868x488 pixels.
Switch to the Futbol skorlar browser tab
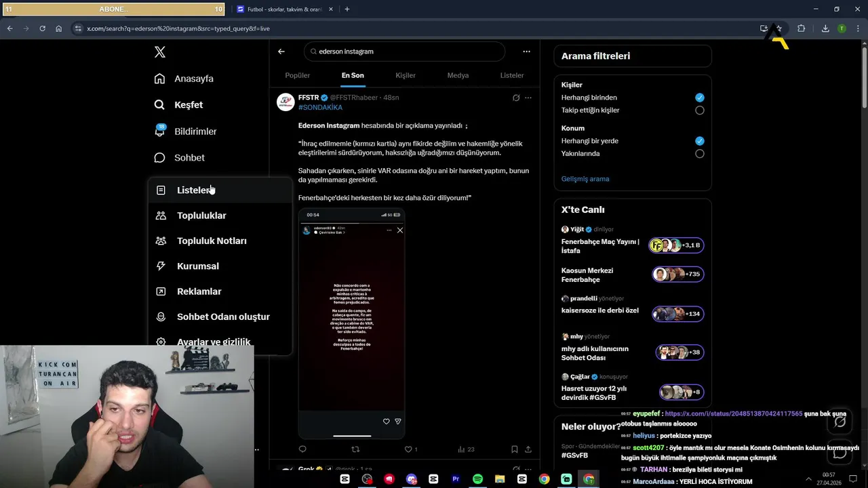(x=285, y=9)
